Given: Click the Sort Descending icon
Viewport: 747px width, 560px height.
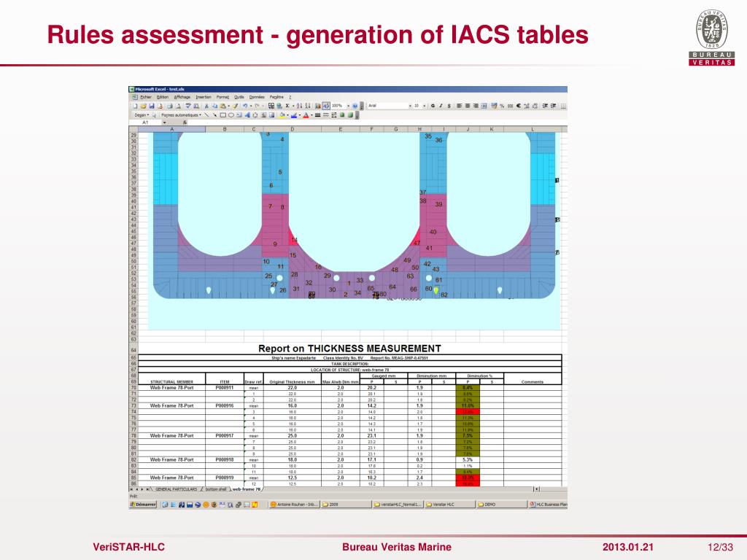Looking at the screenshot, I should 308,106.
